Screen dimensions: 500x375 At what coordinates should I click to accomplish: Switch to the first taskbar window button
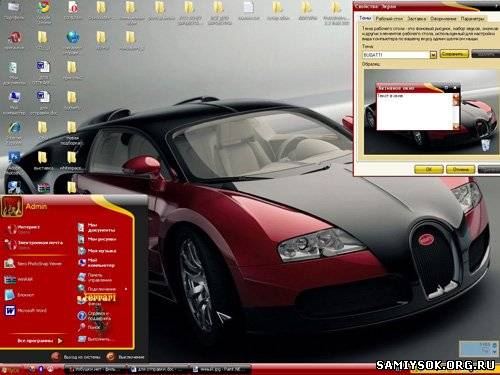coord(95,369)
